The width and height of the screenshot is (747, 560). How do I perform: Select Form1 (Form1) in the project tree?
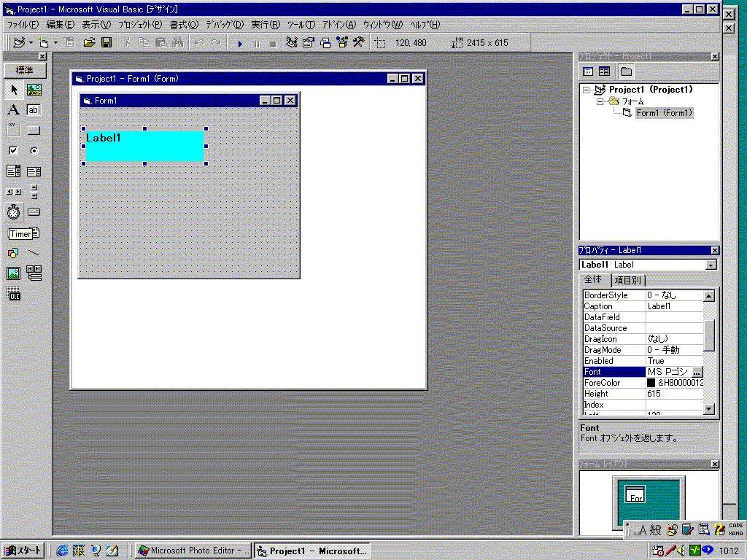tap(664, 113)
